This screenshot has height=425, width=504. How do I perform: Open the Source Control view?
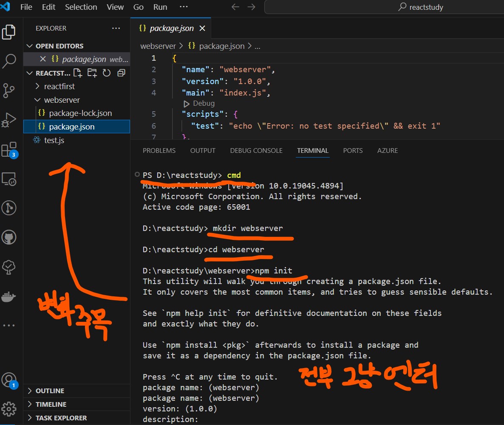8,90
